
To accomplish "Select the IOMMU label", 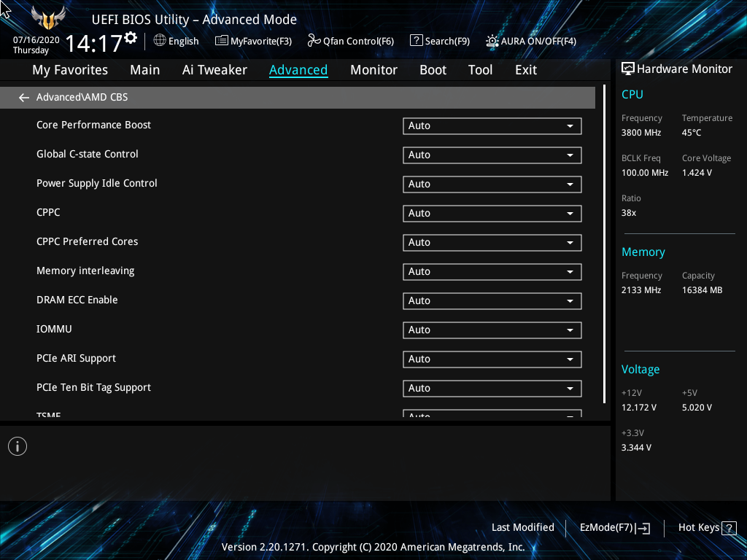I will click(x=54, y=329).
